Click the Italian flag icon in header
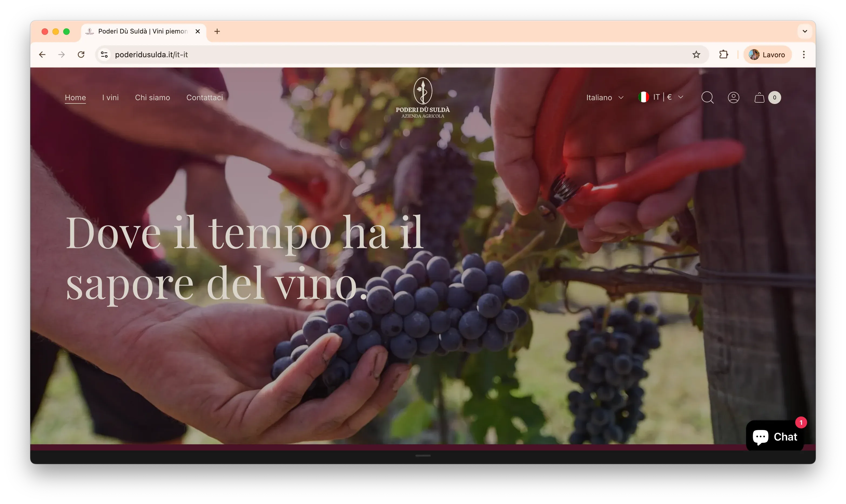This screenshot has width=846, height=504. [643, 97]
